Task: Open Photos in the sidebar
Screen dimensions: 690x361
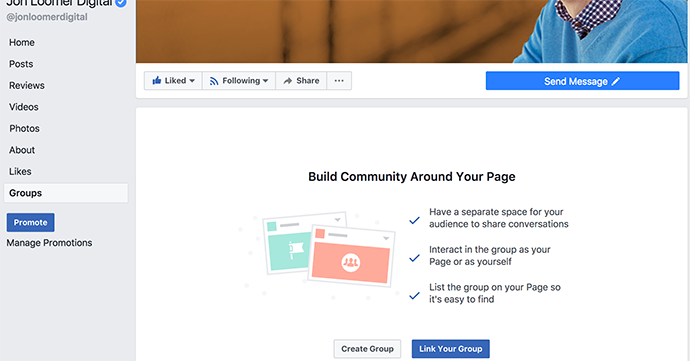Action: pyautogui.click(x=24, y=129)
